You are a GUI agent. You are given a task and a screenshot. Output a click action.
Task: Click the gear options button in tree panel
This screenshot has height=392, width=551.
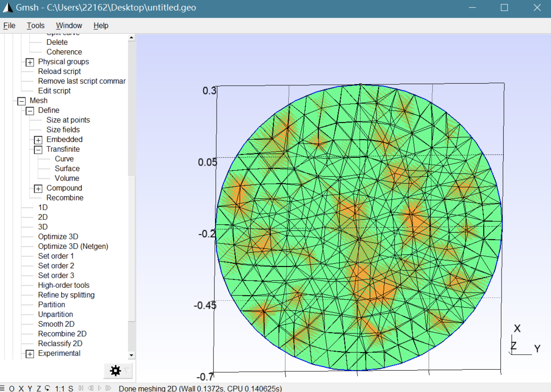coord(115,371)
